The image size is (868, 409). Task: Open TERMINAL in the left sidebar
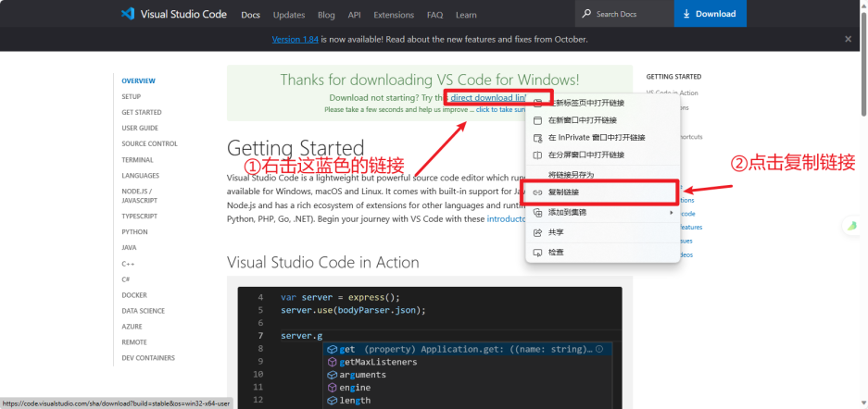coord(138,160)
